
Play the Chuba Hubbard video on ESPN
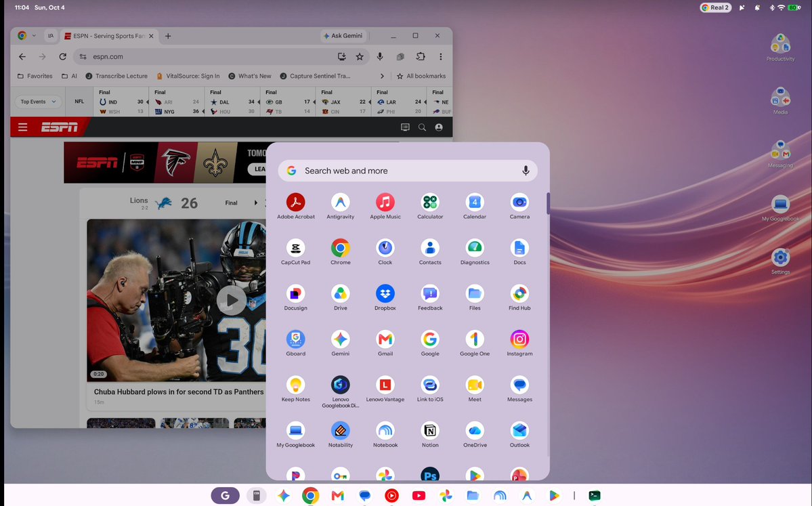(x=231, y=300)
